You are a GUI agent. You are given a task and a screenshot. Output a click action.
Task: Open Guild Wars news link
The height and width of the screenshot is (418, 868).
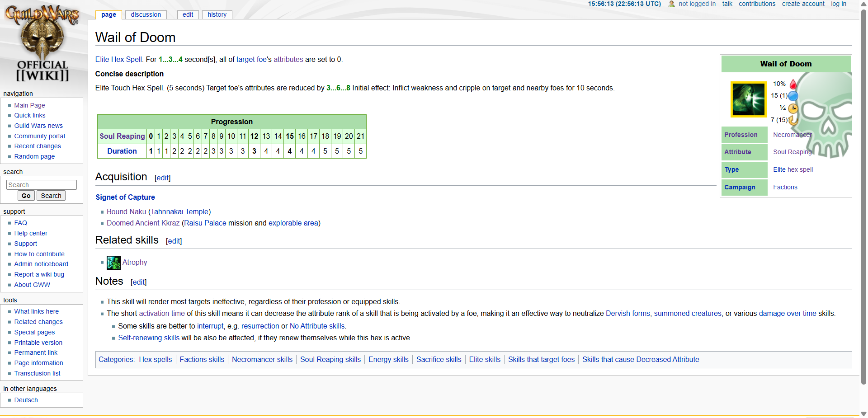click(38, 126)
